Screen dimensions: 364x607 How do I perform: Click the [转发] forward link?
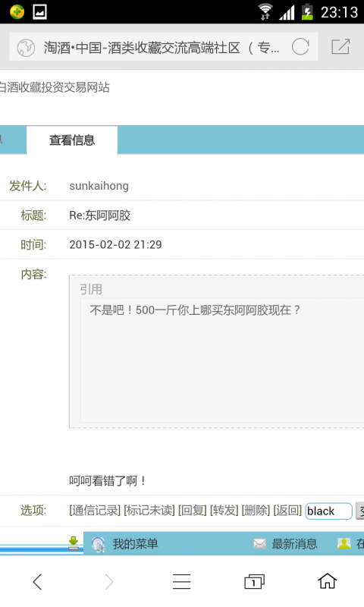(x=224, y=510)
